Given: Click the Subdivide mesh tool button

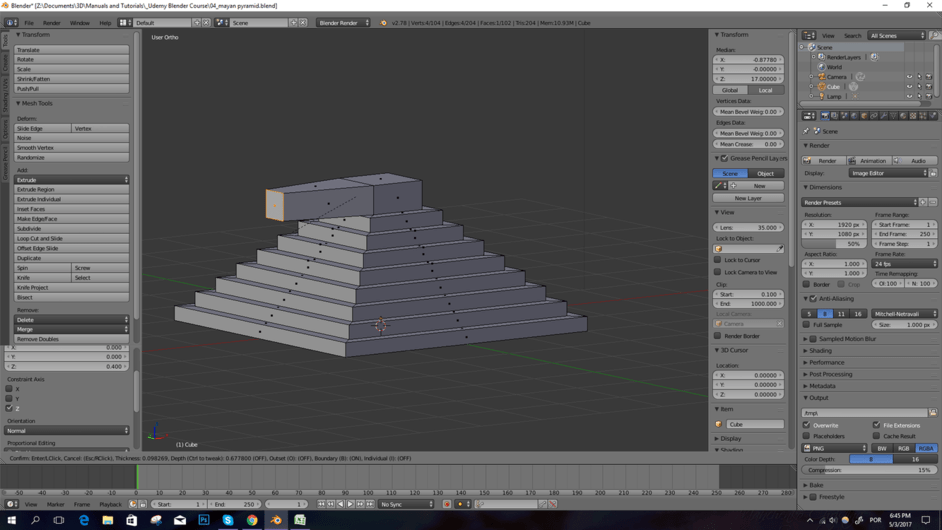Looking at the screenshot, I should (71, 229).
